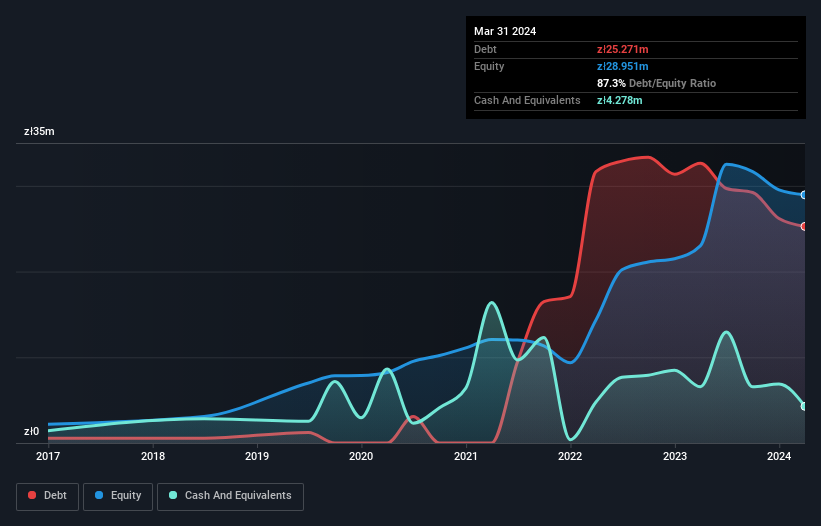Click Cash And Equivalents label in tooltip

[527, 100]
